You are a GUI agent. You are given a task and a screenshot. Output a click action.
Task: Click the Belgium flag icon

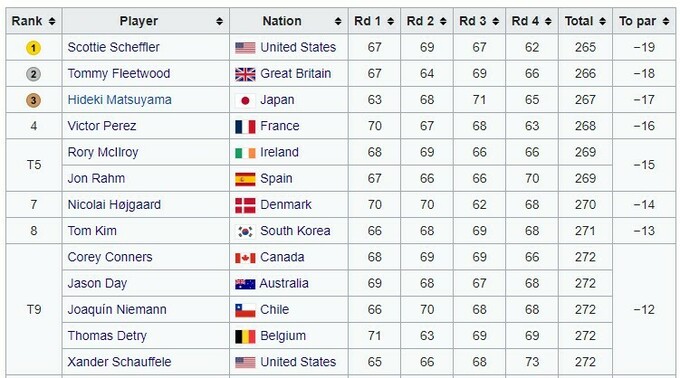click(x=245, y=336)
